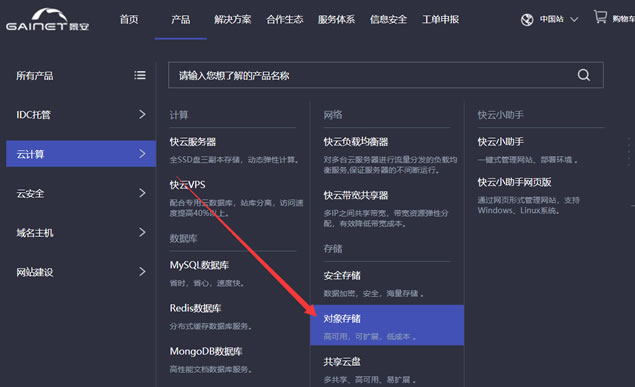The image size is (635, 387).
Task: Select 云安全 category label
Action: coord(30,194)
